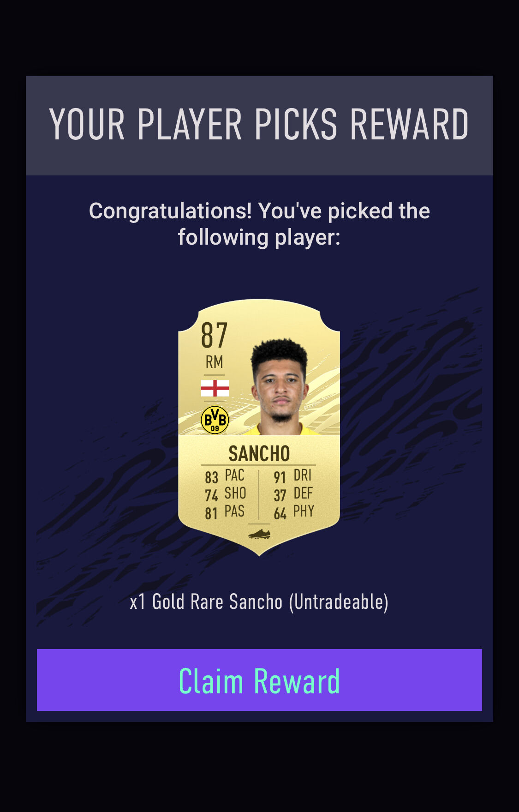Click the 83 PAC stat
The height and width of the screenshot is (812, 519).
pos(225,476)
